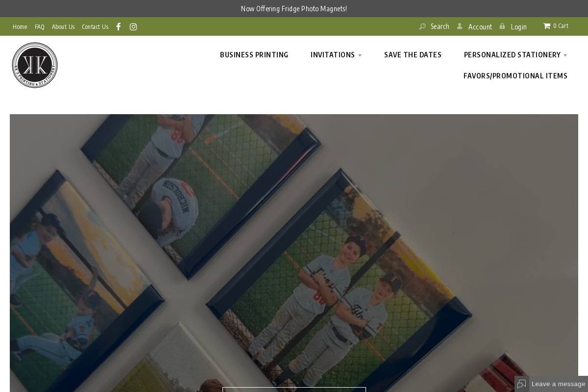Image resolution: width=588 pixels, height=392 pixels.
Task: Click the search magnifier icon
Action: (x=422, y=26)
